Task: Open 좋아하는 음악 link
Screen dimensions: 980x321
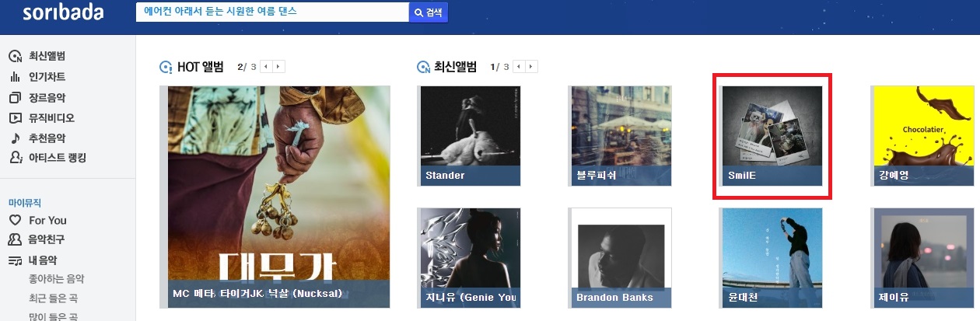Action: click(56, 279)
